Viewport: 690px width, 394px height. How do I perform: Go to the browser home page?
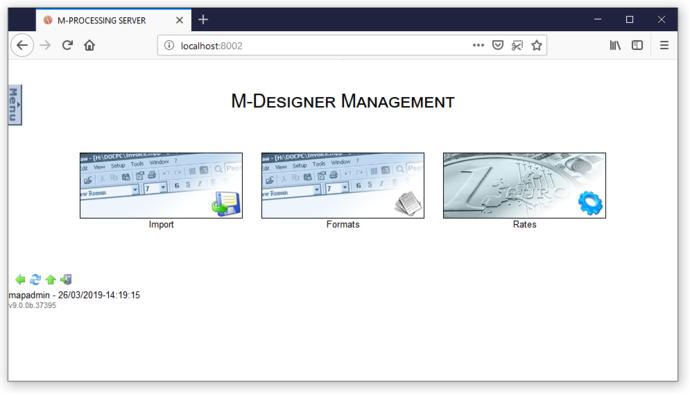coord(89,45)
